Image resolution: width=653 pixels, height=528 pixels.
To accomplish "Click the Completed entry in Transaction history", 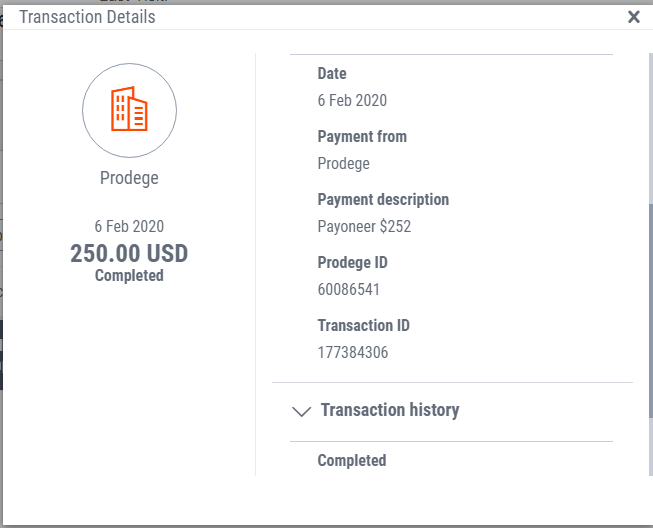I will tap(352, 461).
